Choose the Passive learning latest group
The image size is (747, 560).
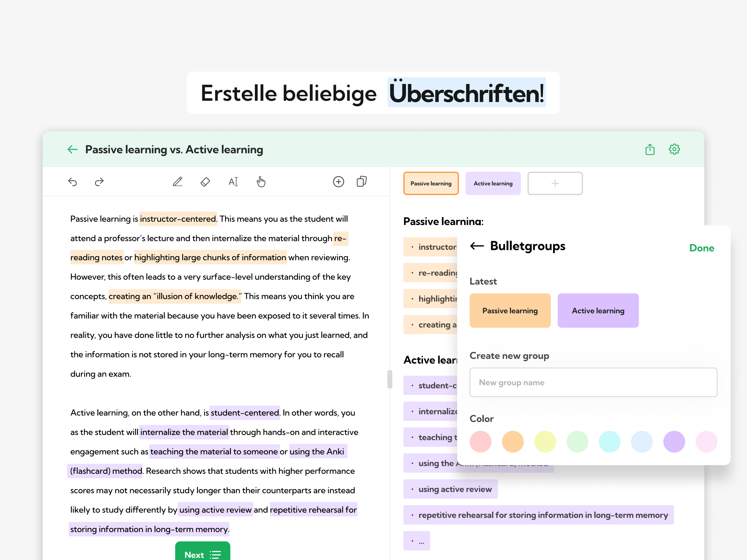click(510, 310)
